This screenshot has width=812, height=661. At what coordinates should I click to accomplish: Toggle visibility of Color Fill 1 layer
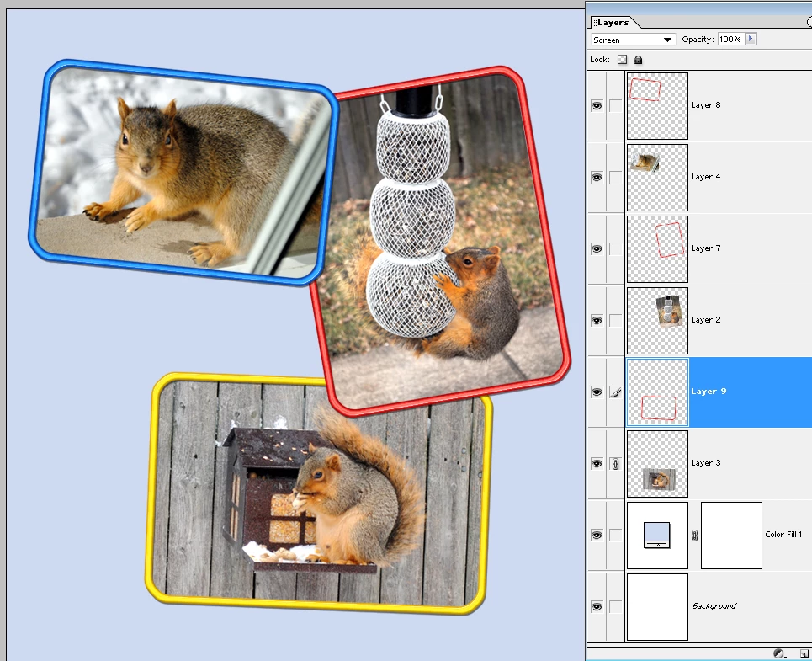(x=597, y=536)
